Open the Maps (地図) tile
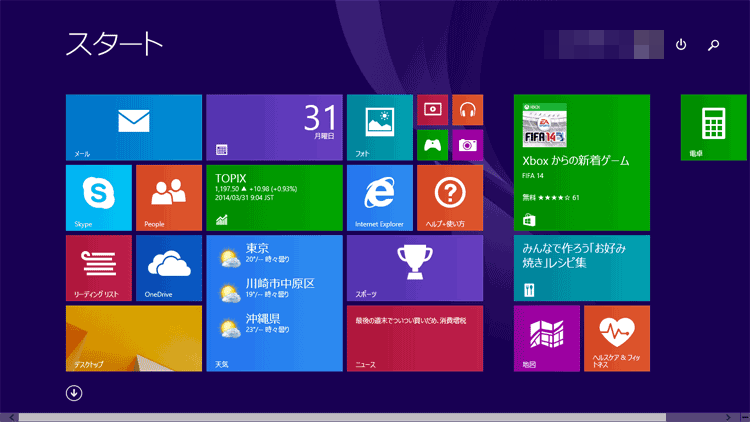Viewport: 750px width, 422px height. (x=547, y=338)
